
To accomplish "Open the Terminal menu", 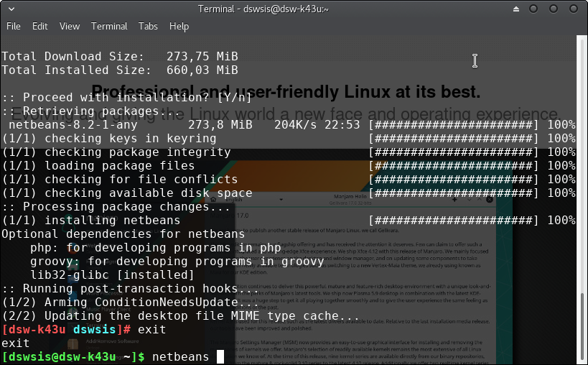I will pyautogui.click(x=109, y=26).
